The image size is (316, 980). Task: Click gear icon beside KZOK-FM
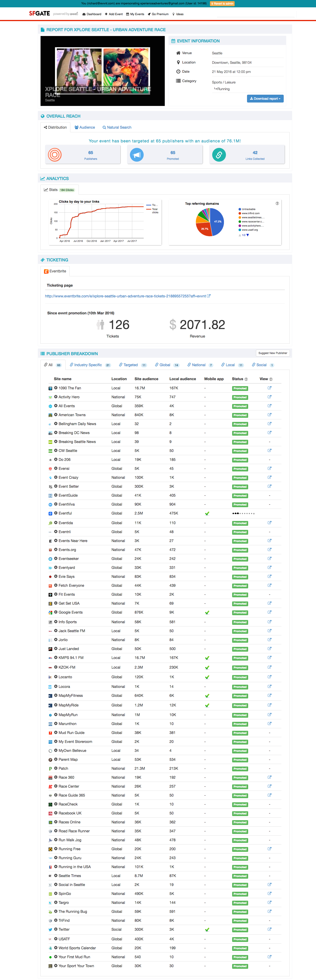click(x=55, y=667)
